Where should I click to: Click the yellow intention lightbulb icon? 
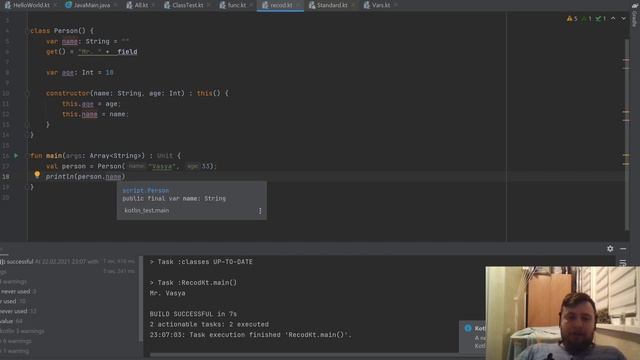(37, 174)
